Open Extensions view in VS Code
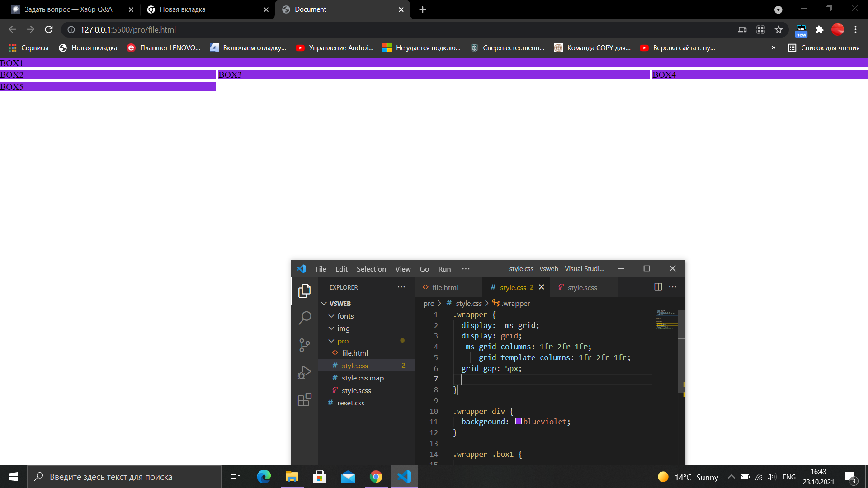The width and height of the screenshot is (868, 488). click(x=305, y=399)
